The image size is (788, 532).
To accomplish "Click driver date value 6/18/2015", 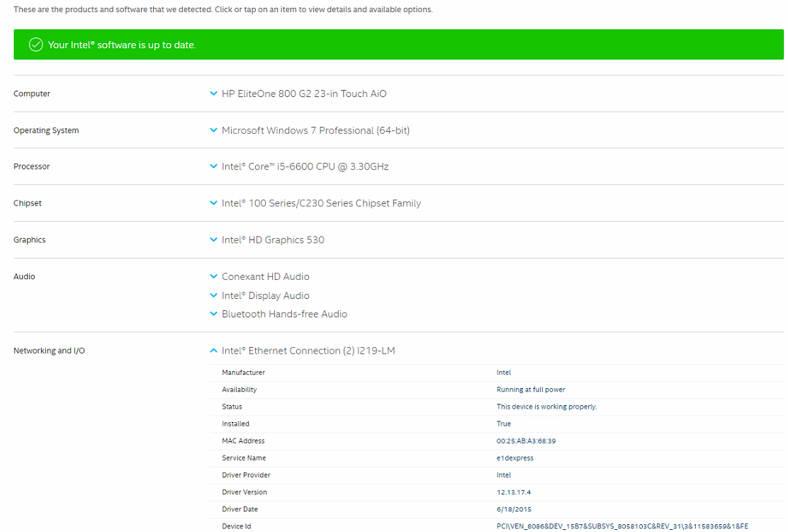I will [514, 509].
